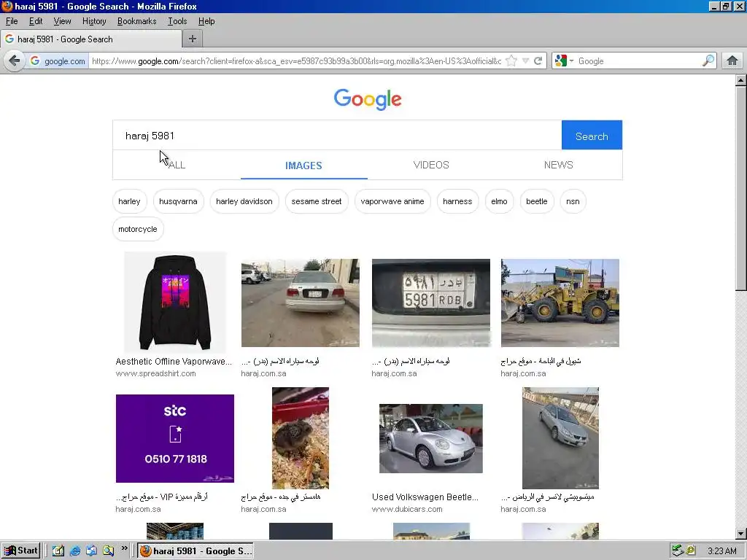Click the 'haraj 5981' Google search field

pos(337,135)
